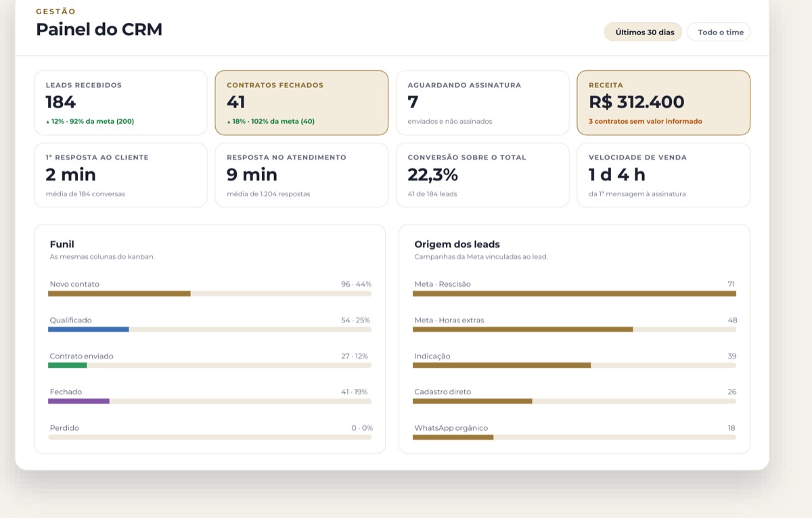
Task: Click the Resposta no Atendimento card
Action: [x=302, y=175]
